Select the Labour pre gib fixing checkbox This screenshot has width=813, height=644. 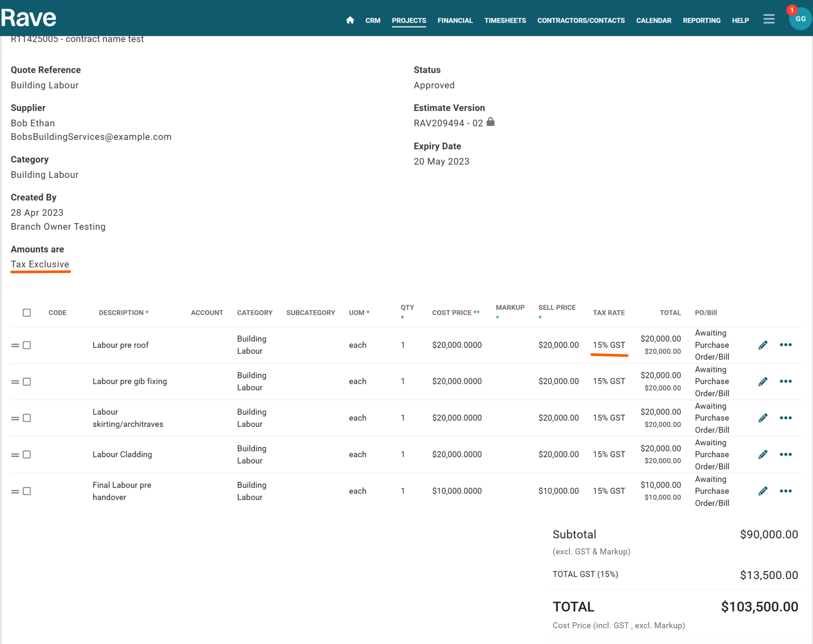pos(27,381)
